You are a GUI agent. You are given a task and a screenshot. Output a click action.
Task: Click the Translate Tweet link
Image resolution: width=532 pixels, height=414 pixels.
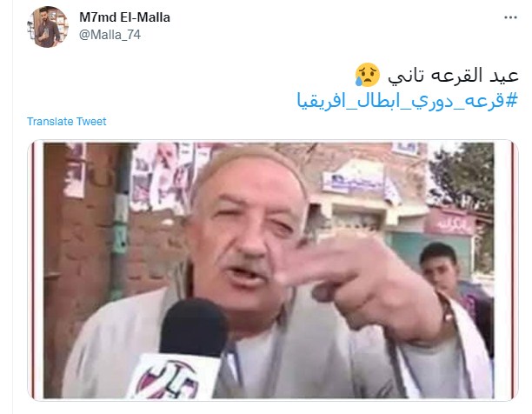coord(66,121)
